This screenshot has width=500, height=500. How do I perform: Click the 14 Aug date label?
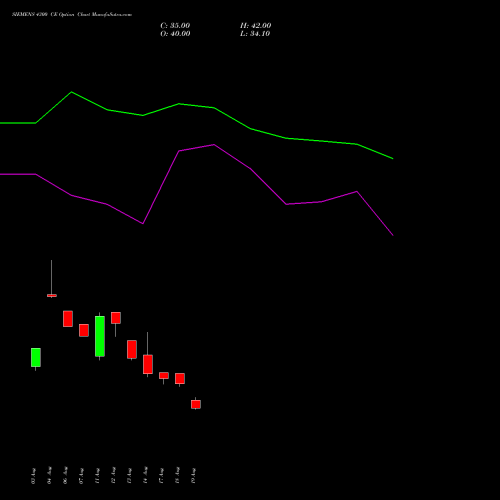pos(145,475)
